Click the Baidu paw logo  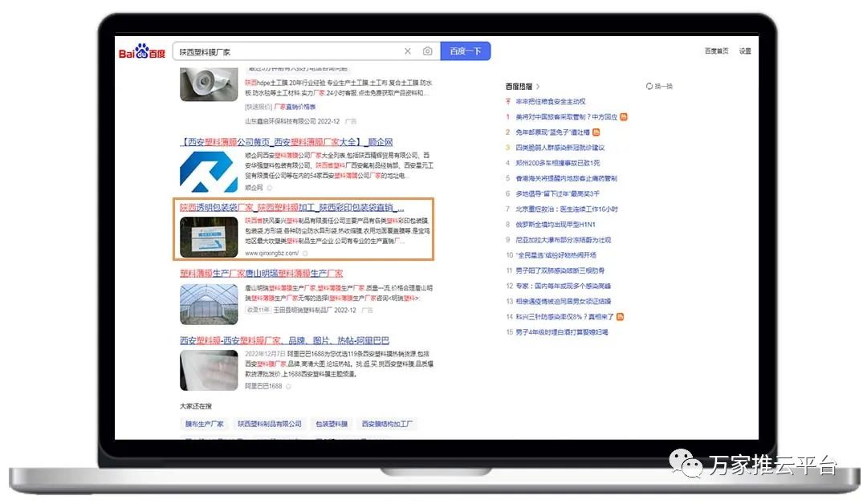(143, 52)
